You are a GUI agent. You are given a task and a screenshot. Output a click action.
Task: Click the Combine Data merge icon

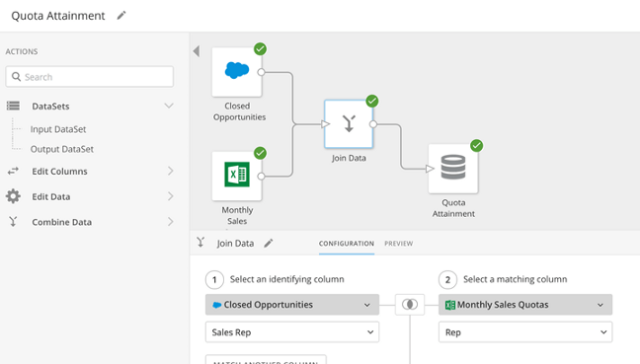tap(13, 221)
